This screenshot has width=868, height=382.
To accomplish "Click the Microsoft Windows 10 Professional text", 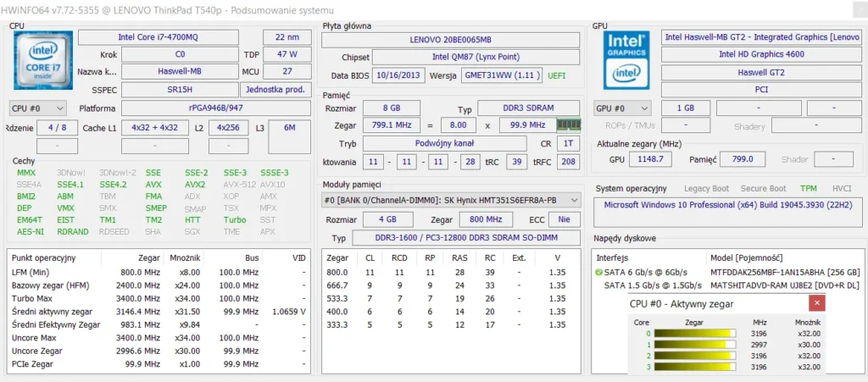I will [729, 204].
